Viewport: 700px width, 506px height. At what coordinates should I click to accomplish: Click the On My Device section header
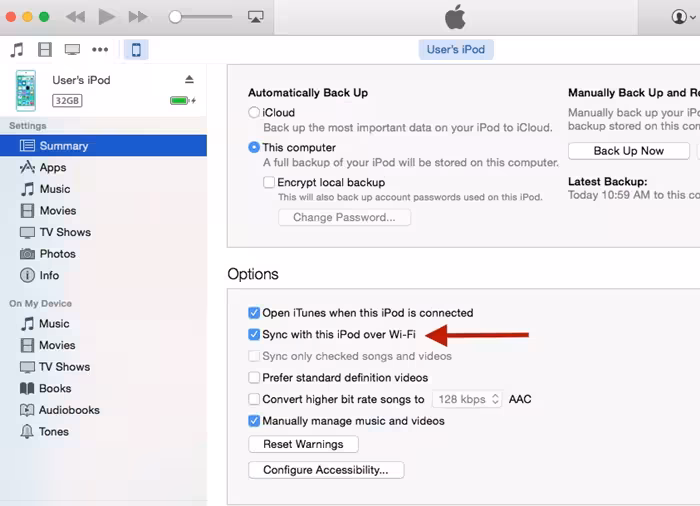tap(41, 303)
